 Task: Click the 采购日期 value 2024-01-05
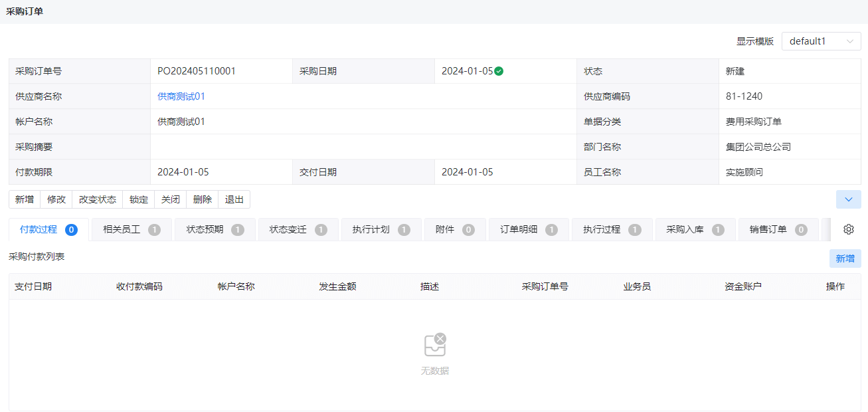coord(468,71)
